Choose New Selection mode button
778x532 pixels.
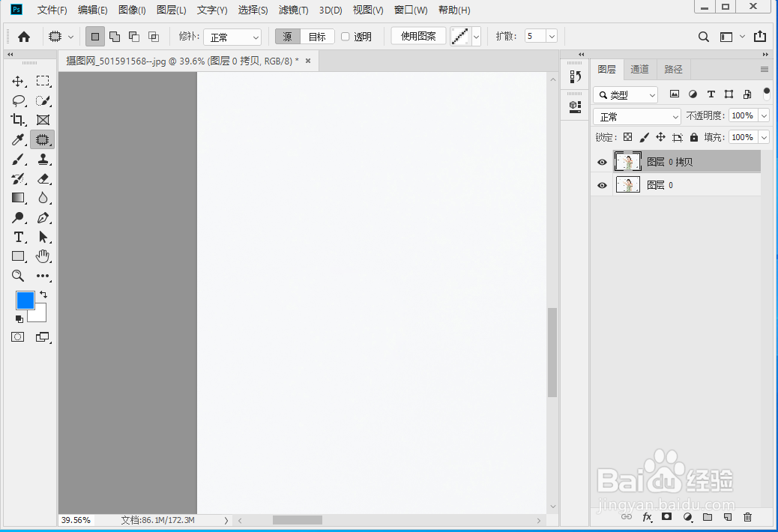point(95,37)
